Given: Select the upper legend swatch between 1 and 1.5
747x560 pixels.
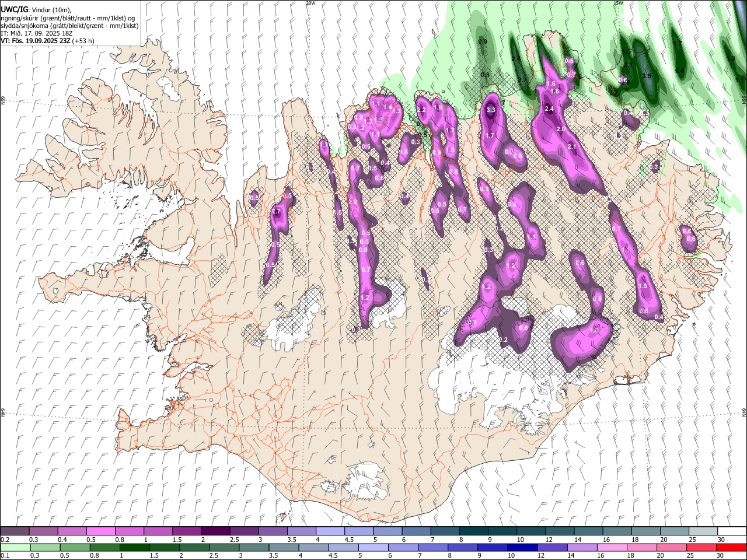Looking at the screenshot, I should 158,531.
